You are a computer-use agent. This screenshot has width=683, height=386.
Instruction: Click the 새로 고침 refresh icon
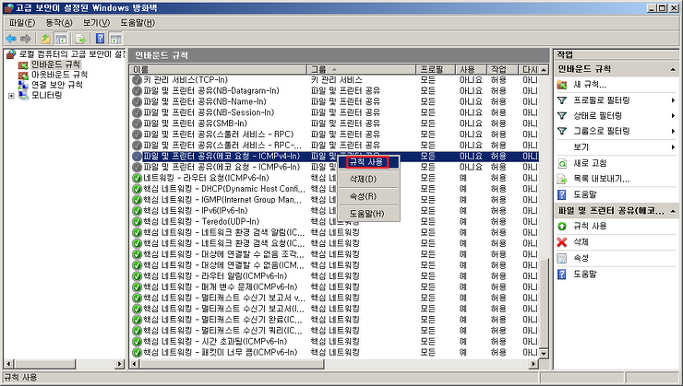tap(562, 163)
